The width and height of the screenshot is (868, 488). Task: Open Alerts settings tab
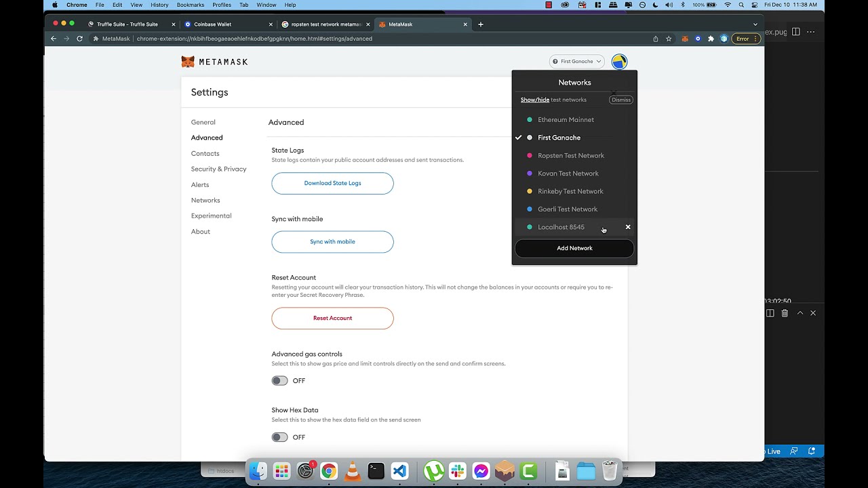(200, 185)
